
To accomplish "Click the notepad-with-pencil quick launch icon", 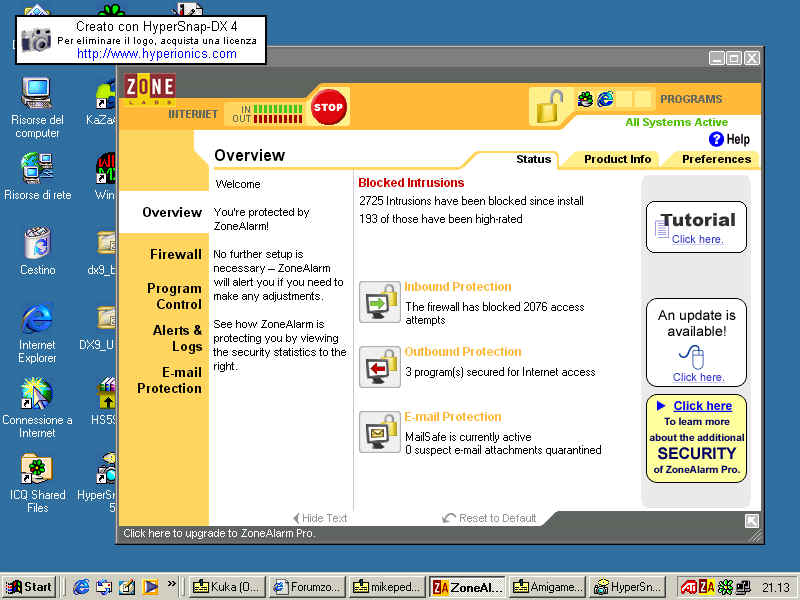I will click(x=127, y=587).
